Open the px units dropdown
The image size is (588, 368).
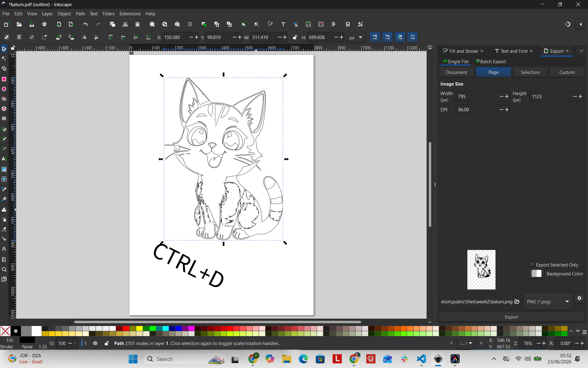(356, 37)
